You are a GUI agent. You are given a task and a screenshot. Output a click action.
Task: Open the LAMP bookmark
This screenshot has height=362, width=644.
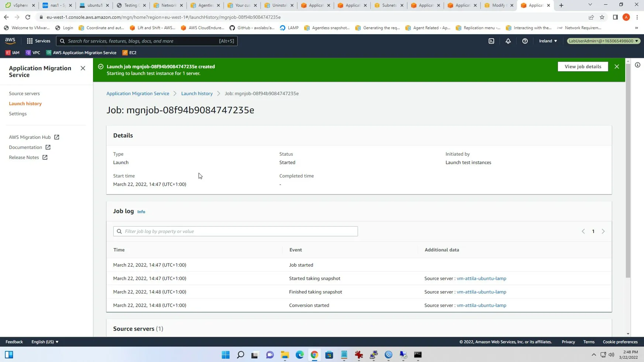coord(289,28)
